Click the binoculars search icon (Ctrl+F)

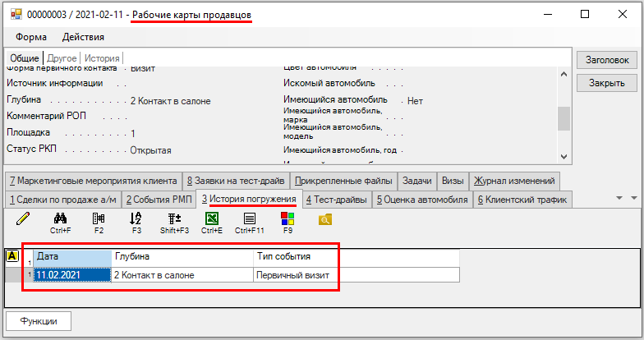pos(60,219)
